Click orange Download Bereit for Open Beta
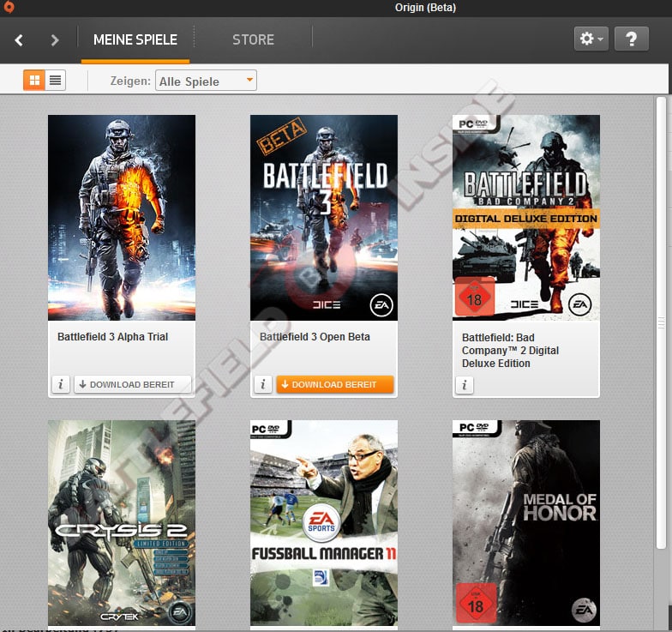 [x=334, y=385]
